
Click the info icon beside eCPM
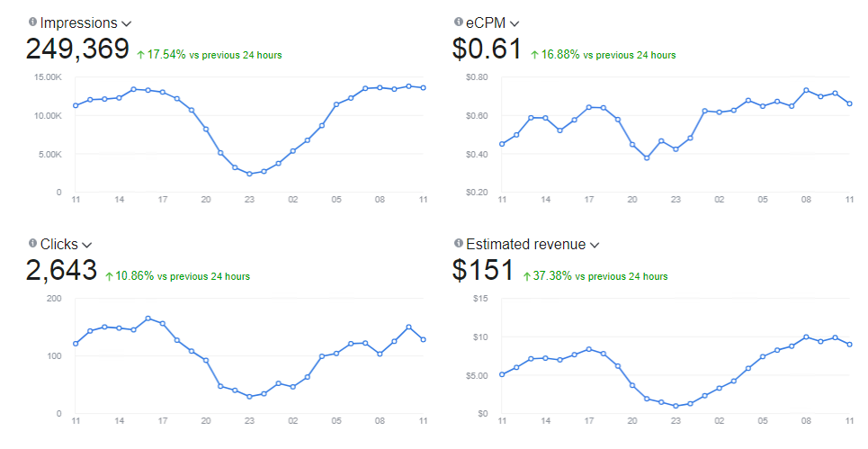(459, 22)
